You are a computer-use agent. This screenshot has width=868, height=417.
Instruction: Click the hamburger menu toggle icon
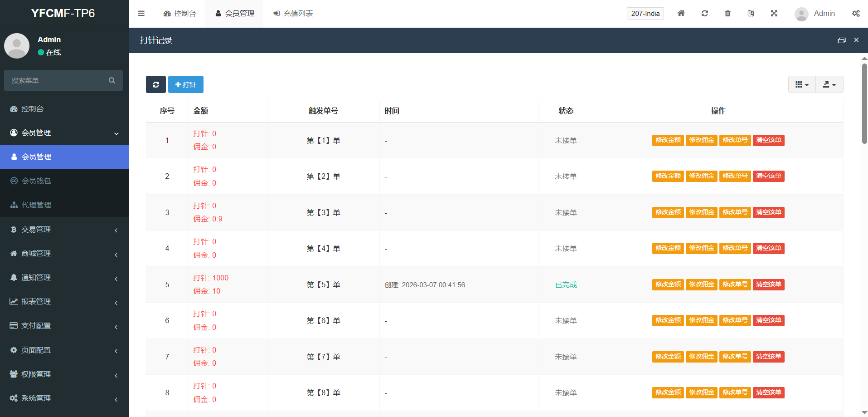click(x=141, y=14)
